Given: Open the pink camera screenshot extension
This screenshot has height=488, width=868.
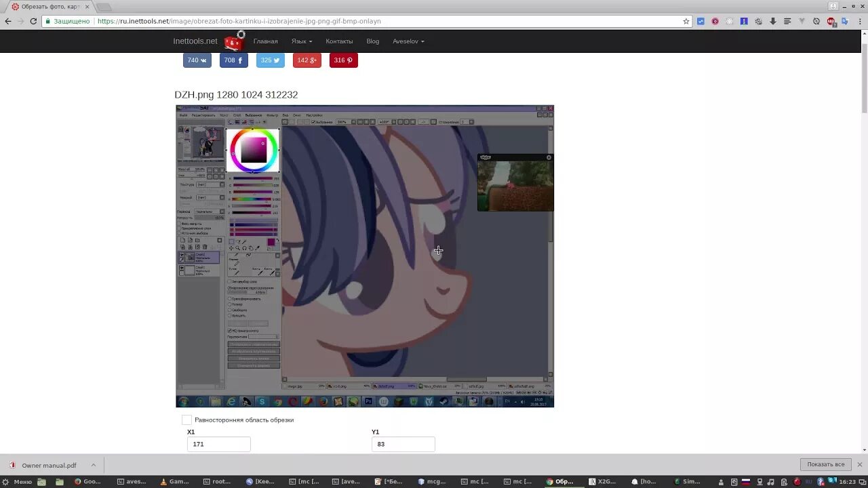Looking at the screenshot, I should 715,21.
